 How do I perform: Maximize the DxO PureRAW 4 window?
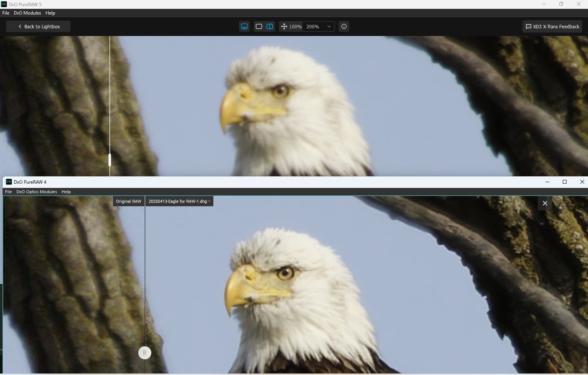coord(564,182)
